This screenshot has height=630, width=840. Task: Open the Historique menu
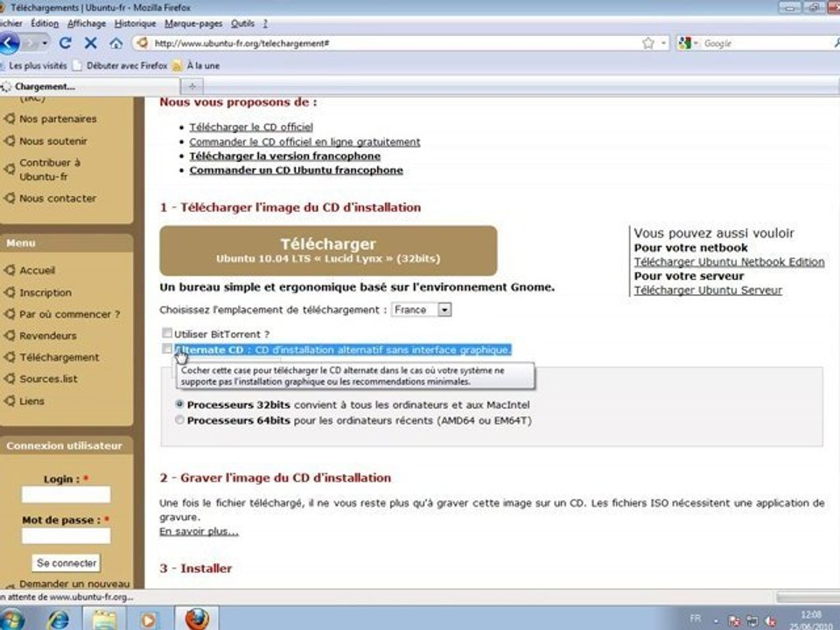[135, 24]
